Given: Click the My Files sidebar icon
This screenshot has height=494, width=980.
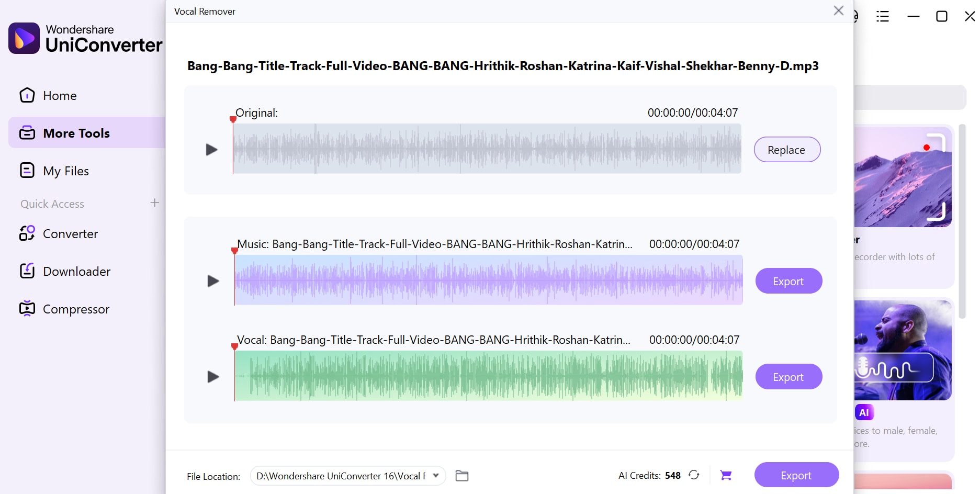Looking at the screenshot, I should (27, 171).
